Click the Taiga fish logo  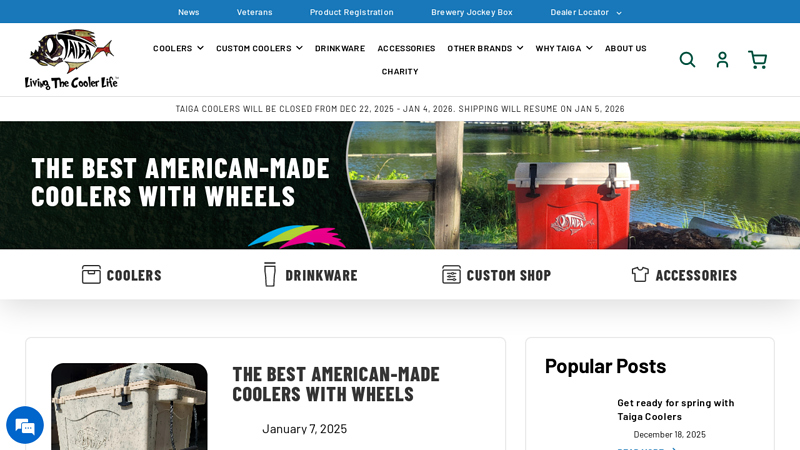click(x=71, y=59)
